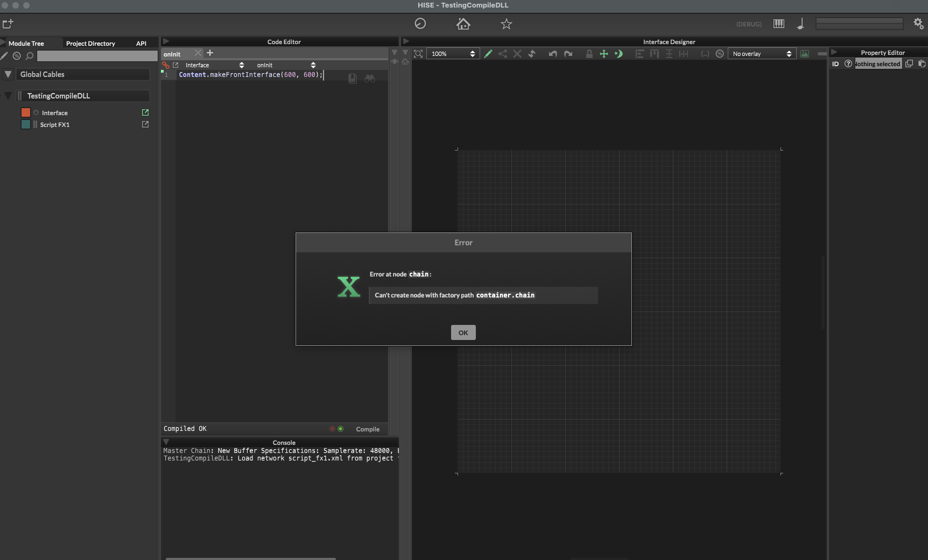Image resolution: width=928 pixels, height=560 pixels.
Task: Open Script FX1 workspace via arrow icon
Action: 145,124
